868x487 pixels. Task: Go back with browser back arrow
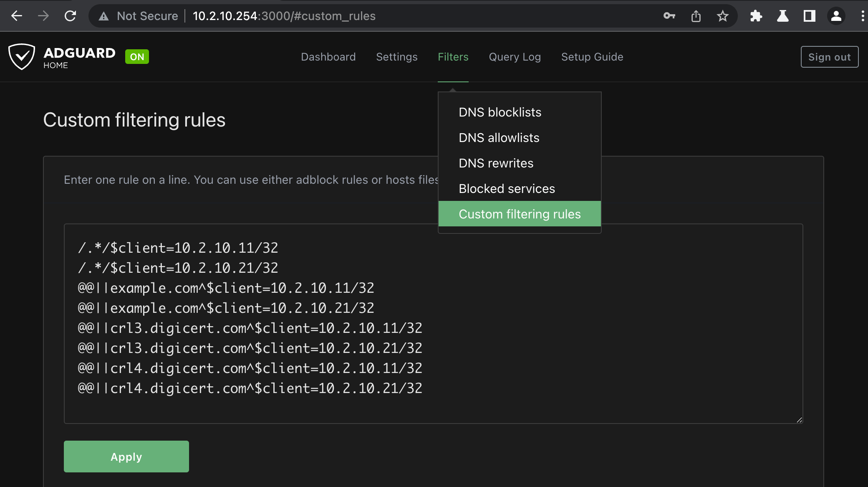(x=17, y=16)
